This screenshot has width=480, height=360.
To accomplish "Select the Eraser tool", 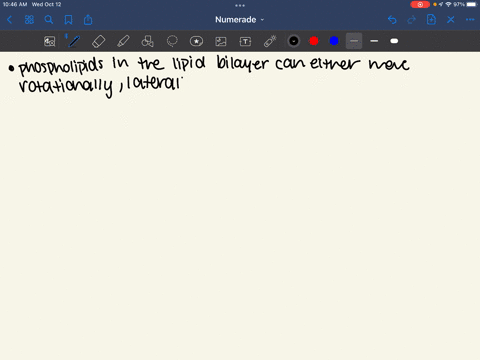I will 98,41.
